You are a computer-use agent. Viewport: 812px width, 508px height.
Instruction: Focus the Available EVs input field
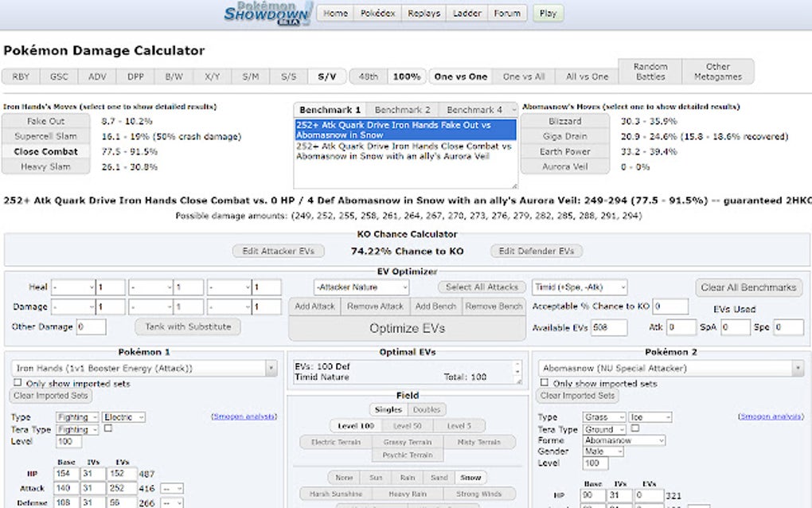(x=608, y=327)
